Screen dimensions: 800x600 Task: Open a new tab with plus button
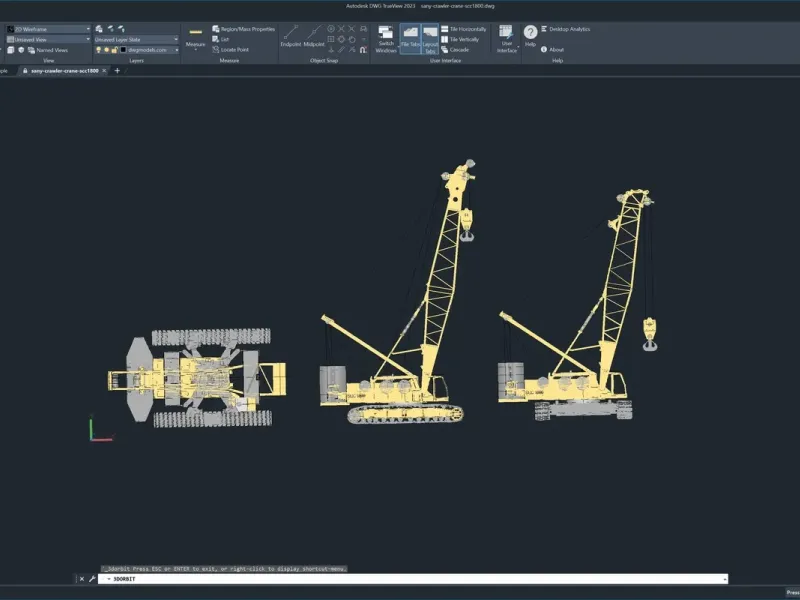click(x=117, y=71)
